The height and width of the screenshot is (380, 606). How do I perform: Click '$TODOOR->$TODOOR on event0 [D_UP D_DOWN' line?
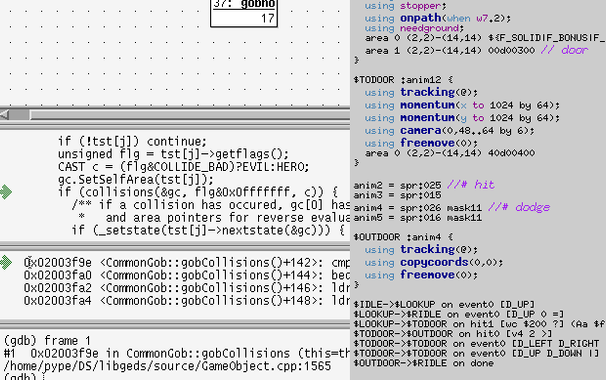(x=476, y=353)
